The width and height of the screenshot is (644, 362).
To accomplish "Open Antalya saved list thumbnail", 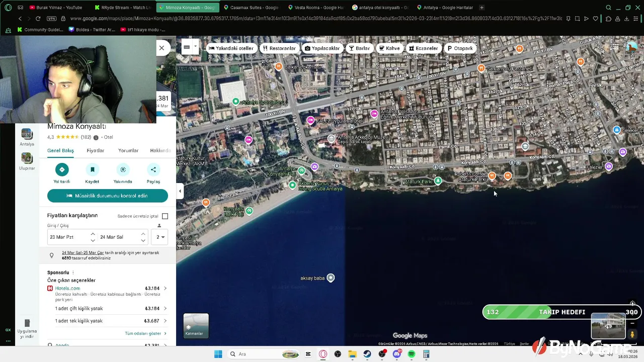I will (27, 134).
